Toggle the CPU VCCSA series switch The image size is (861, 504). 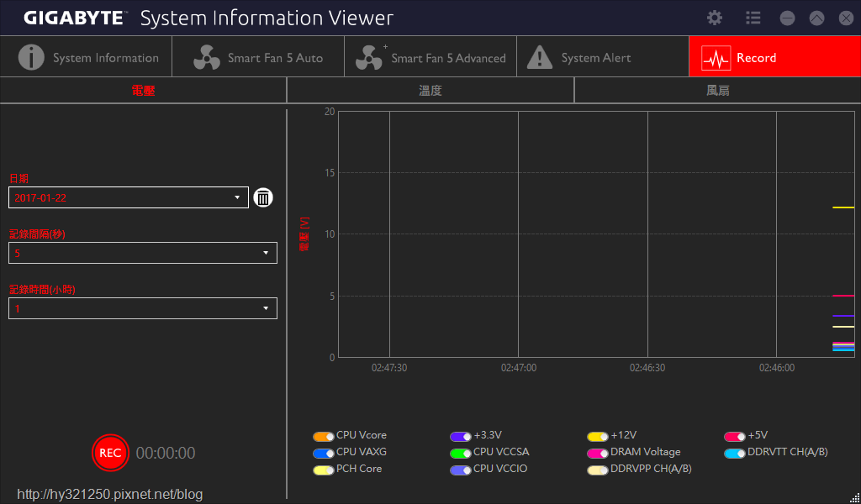click(461, 454)
